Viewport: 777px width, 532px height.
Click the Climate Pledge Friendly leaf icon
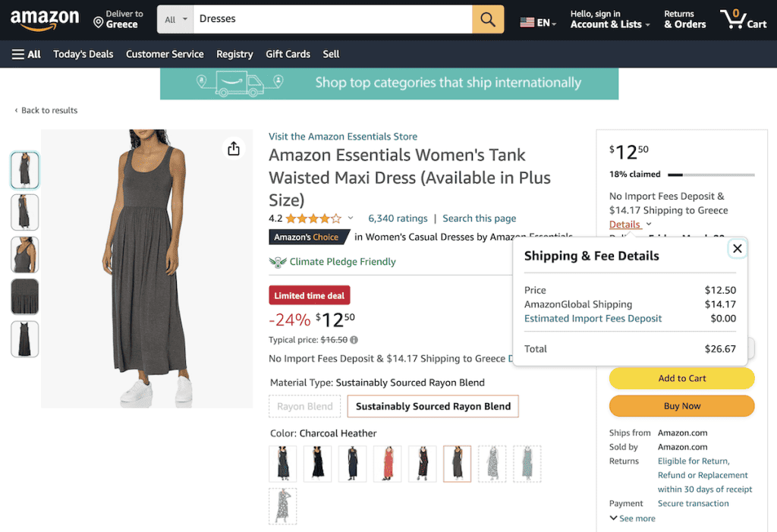[278, 262]
